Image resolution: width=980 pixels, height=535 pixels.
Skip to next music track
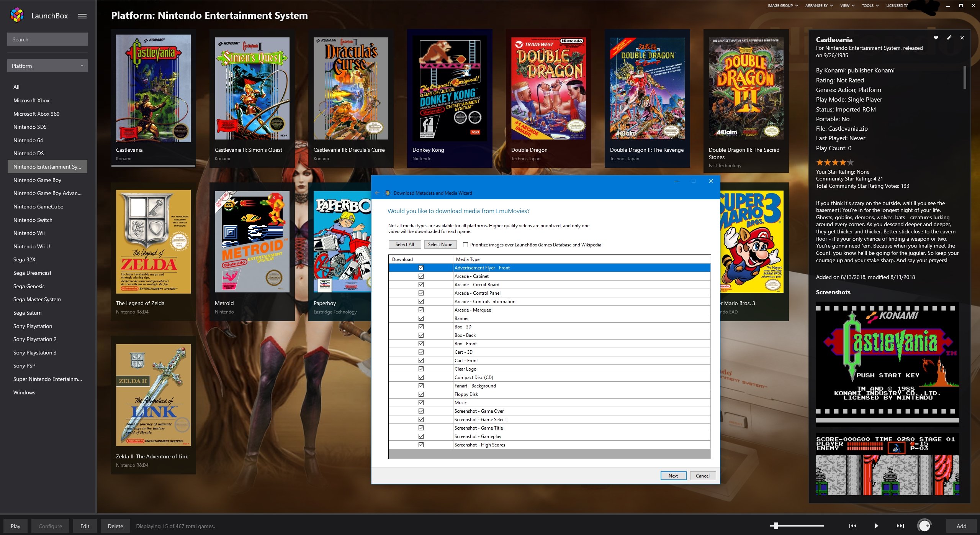900,526
